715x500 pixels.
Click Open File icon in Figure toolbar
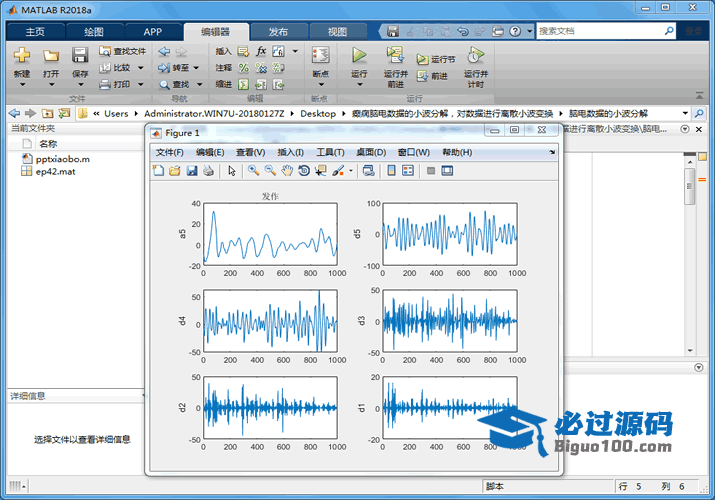[175, 171]
